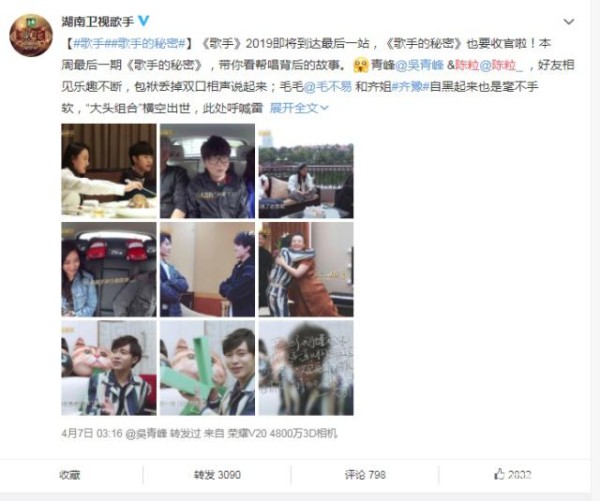Click the 湖南卫视歌手 profile avatar

(x=31, y=35)
